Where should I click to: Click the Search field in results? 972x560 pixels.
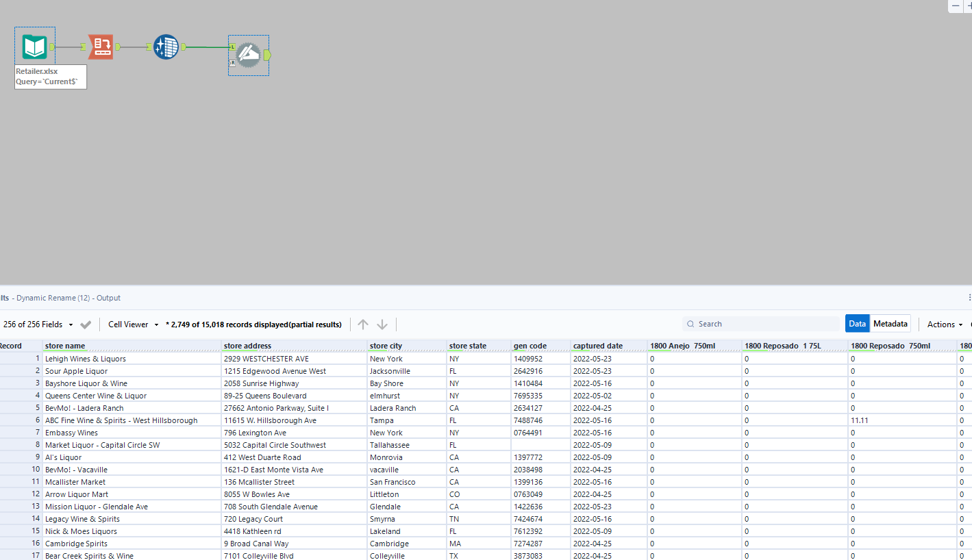(x=760, y=324)
